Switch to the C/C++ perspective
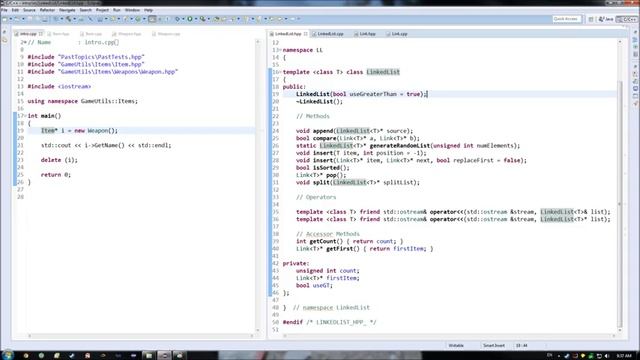Image resolution: width=640 pixels, height=360 pixels. pyautogui.click(x=627, y=19)
